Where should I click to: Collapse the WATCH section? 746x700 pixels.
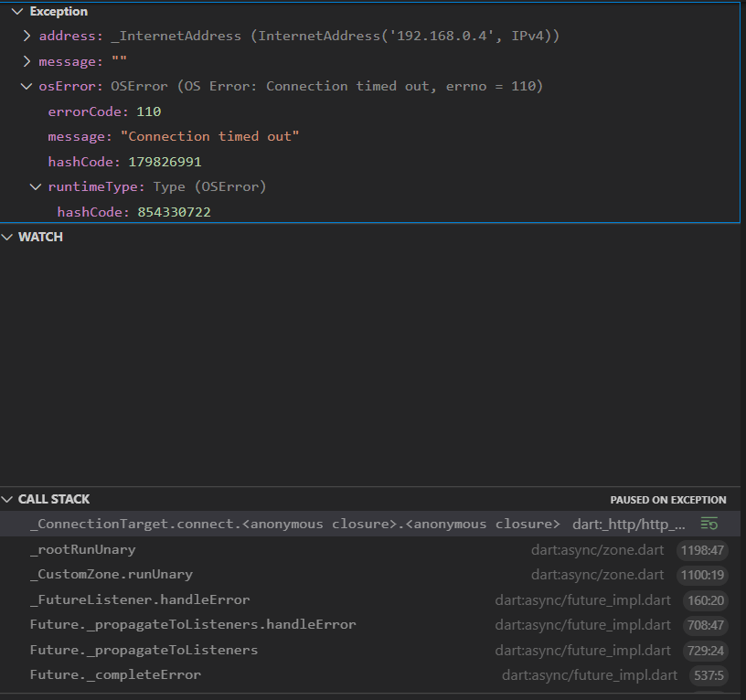(7, 237)
